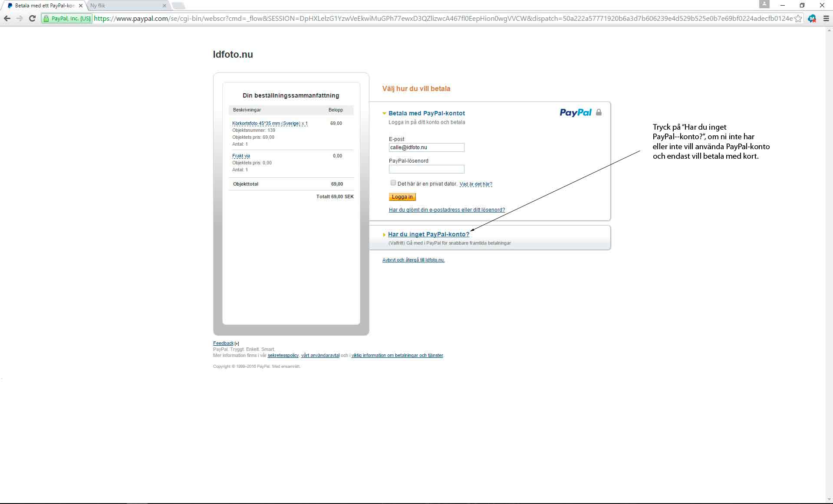Click the browser extension icon beside the star
Viewport: 833px width, 504px height.
click(812, 19)
